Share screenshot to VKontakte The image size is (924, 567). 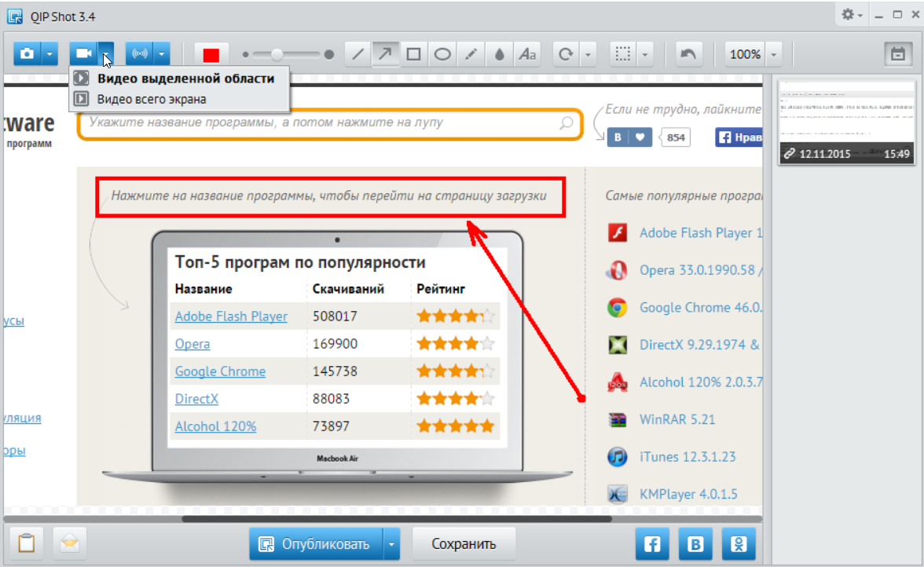pyautogui.click(x=695, y=543)
